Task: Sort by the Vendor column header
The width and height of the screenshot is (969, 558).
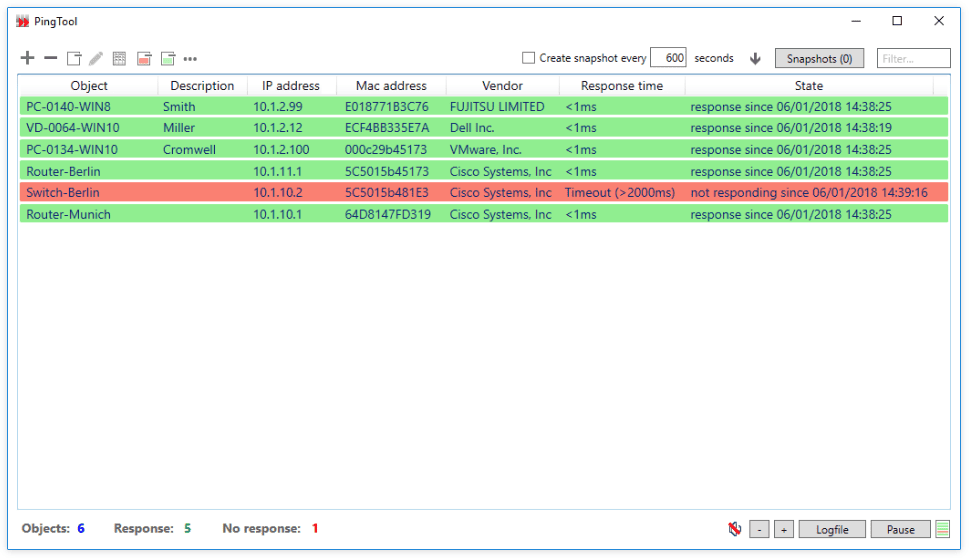Action: 502,86
